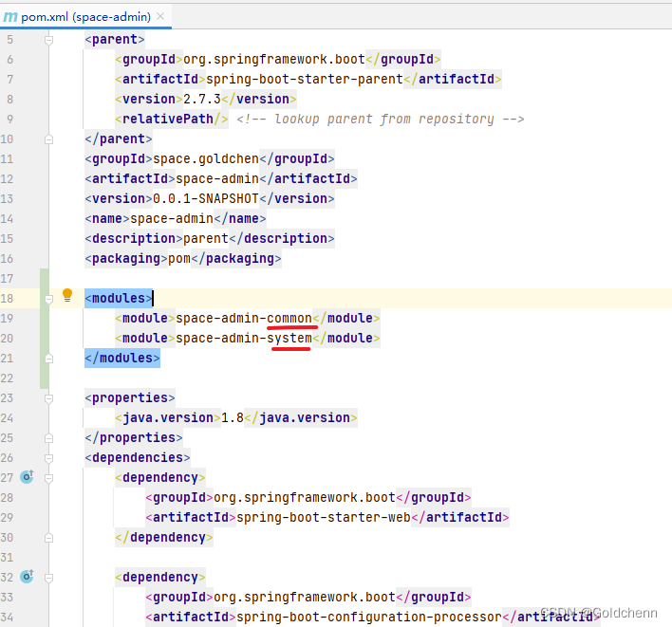Click the opening dependencies tag on line 26
This screenshot has height=627, width=672.
point(138,458)
